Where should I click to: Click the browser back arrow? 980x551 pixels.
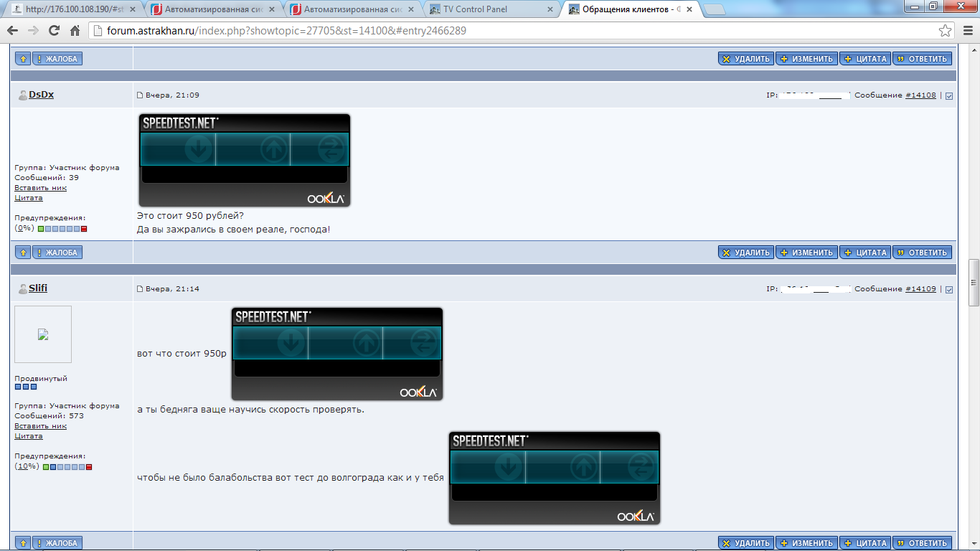click(x=12, y=31)
